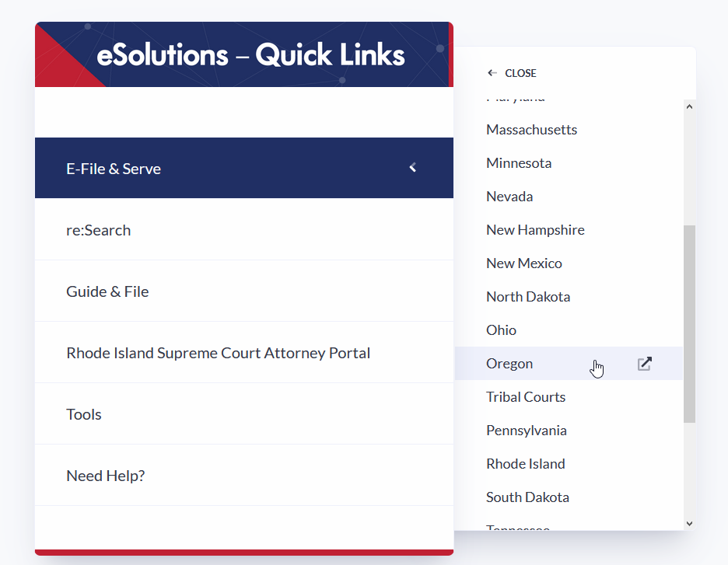Open the re:Search page
728x565 pixels.
[99, 229]
